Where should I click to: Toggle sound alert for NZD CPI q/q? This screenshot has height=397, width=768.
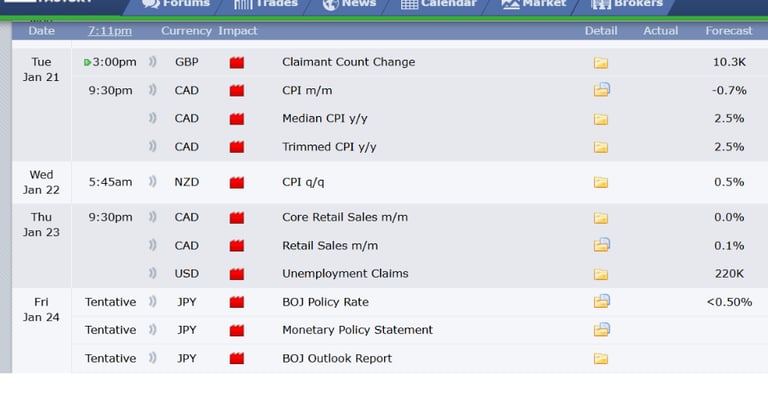[152, 182]
